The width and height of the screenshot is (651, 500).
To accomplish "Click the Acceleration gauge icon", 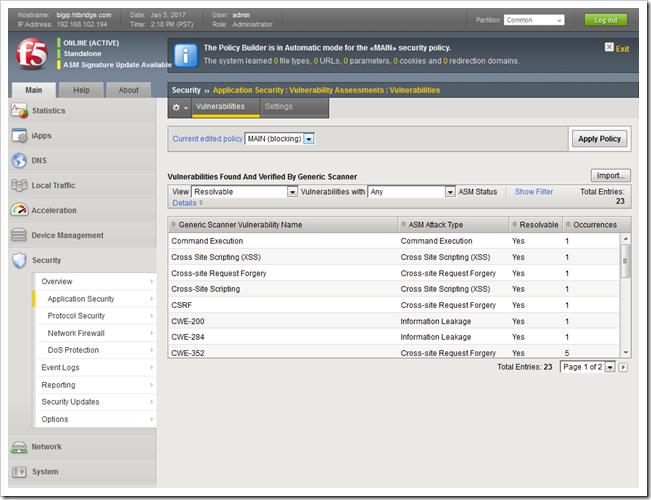I will coord(19,210).
